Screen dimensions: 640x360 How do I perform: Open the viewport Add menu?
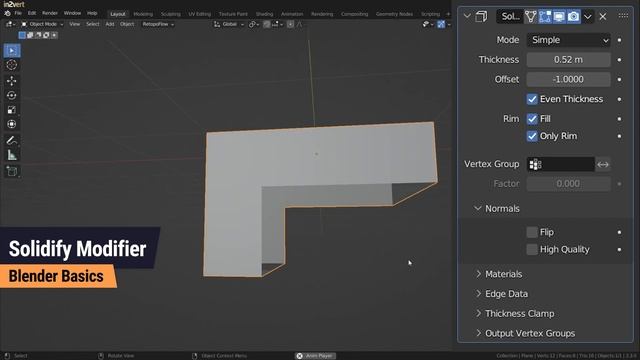pyautogui.click(x=110, y=24)
